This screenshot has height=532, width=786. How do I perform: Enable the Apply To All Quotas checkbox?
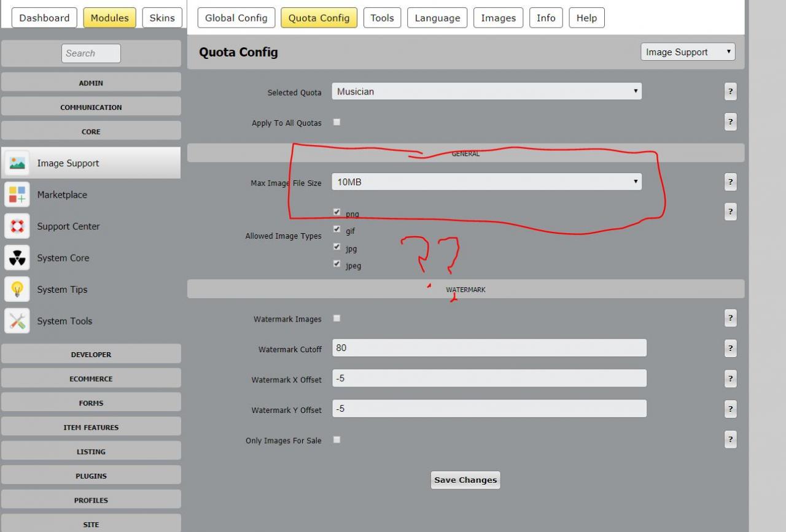tap(337, 122)
